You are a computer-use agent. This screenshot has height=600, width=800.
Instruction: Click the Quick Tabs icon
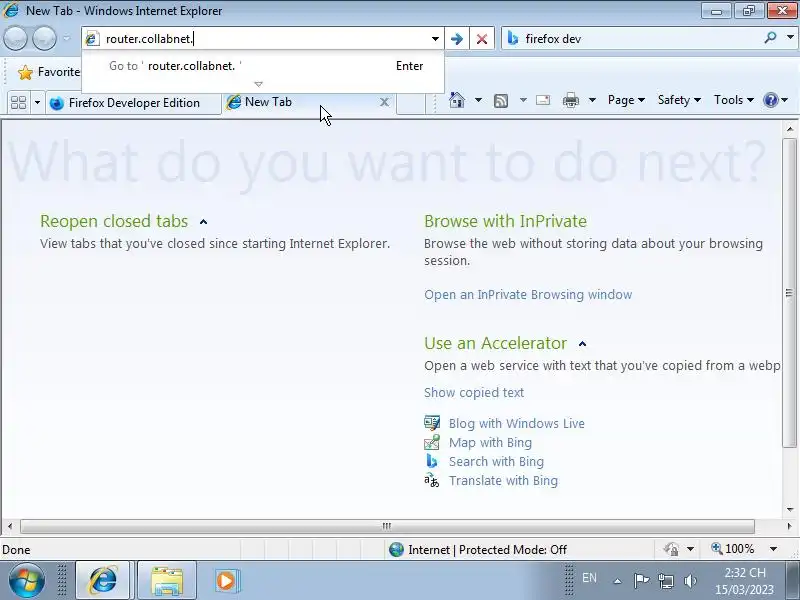19,103
